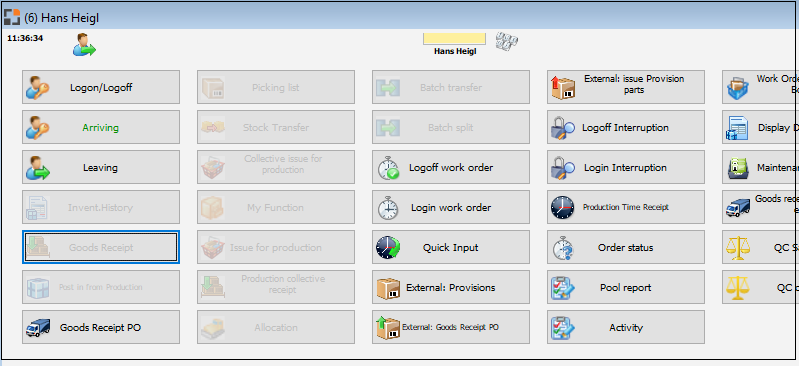Click the greyed Invent.History button
Image resolution: width=799 pixels, height=366 pixels.
[x=101, y=207]
